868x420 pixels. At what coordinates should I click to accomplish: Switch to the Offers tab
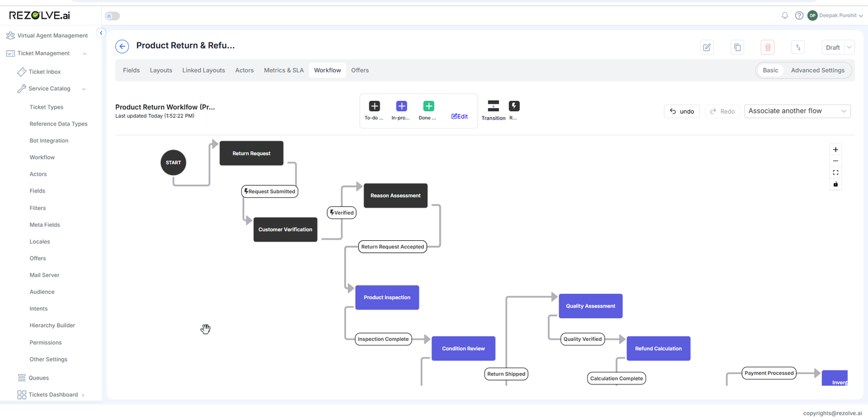pos(360,71)
